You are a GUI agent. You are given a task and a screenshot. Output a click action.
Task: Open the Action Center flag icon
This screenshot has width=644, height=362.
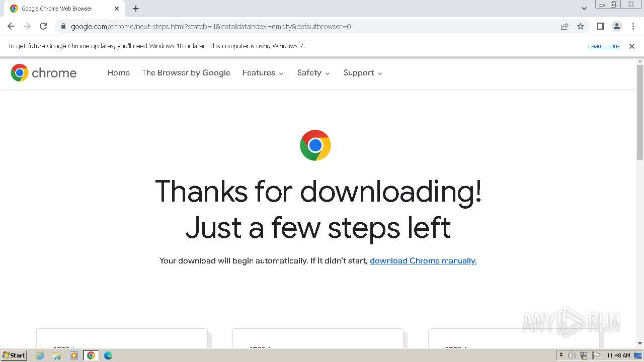[596, 355]
